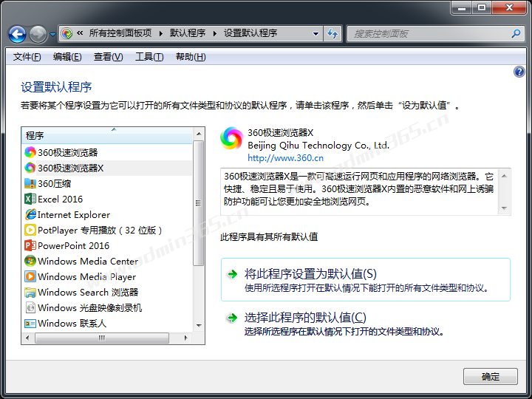Viewport: 532px width, 399px height.
Task: Click green arrow beside 选择此程序的默认值
Action: 233,318
